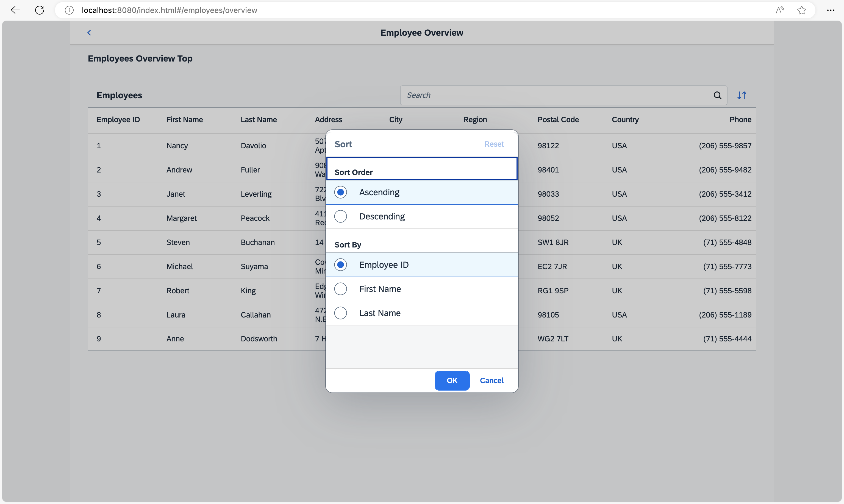Click the browser address bar URL

coord(170,10)
